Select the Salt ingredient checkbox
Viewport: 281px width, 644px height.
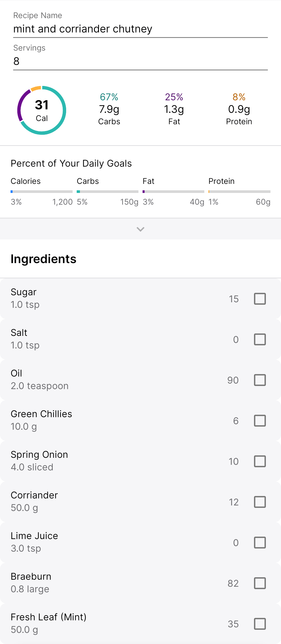coord(260,339)
